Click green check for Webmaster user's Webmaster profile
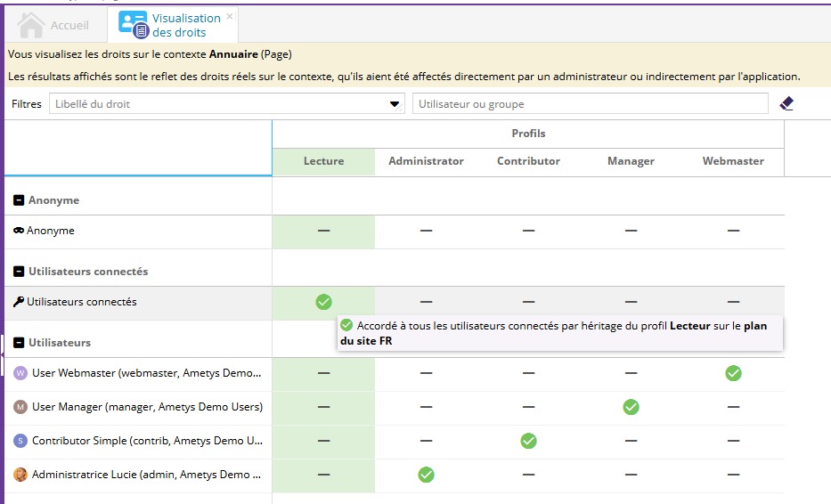The height and width of the screenshot is (504, 831). 733,373
